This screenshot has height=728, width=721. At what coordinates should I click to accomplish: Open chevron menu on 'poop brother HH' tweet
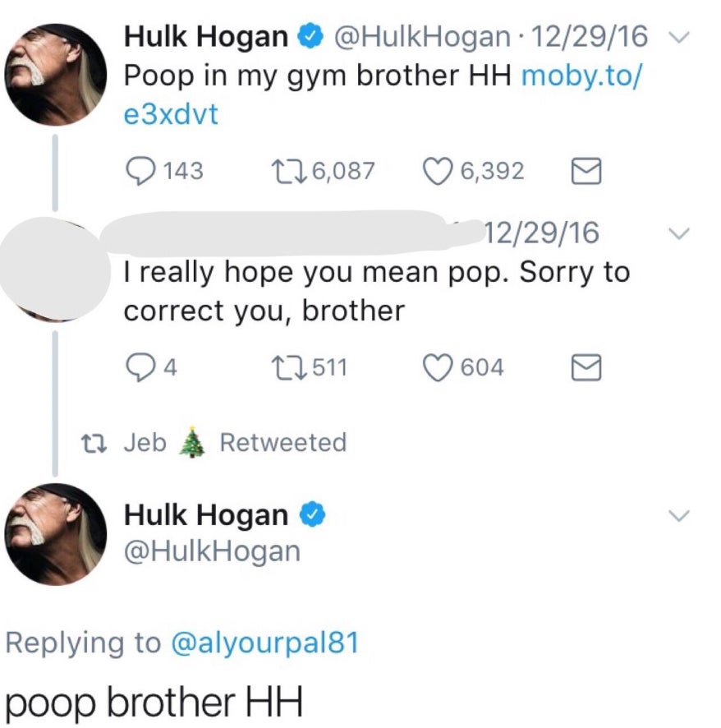[x=678, y=515]
